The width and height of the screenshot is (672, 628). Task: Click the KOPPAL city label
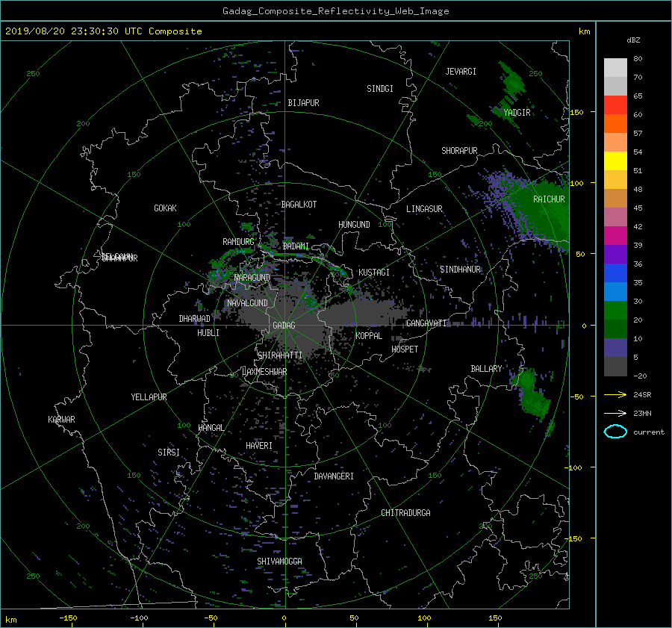pos(369,335)
